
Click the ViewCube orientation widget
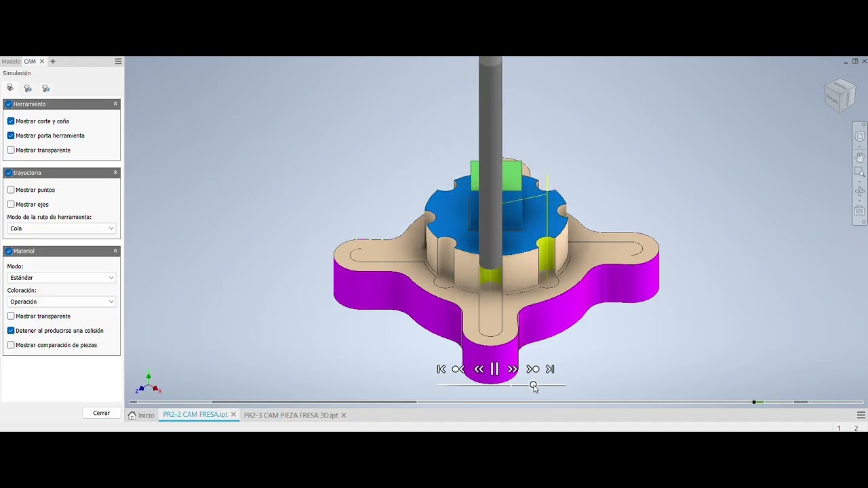coord(840,95)
